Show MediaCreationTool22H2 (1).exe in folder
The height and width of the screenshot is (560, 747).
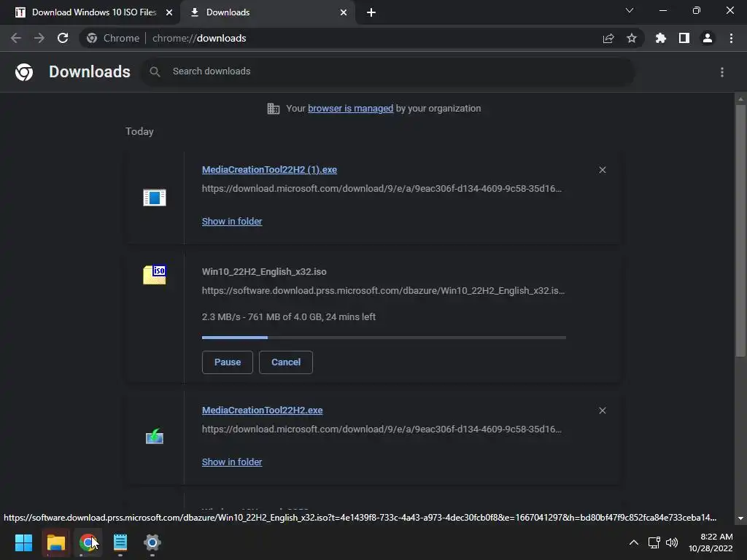232,222
